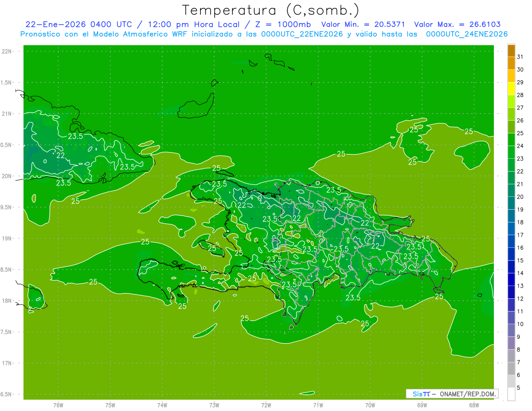Click the "SisPI – ONAMET/REP.DOM." credit label
The height and width of the screenshot is (411, 532).
pos(452,394)
